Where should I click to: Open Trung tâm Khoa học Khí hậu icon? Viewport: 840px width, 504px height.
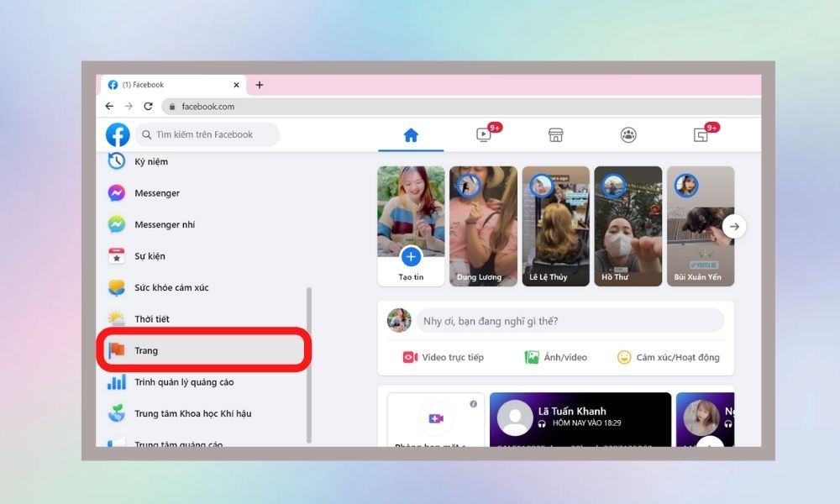coord(116,413)
